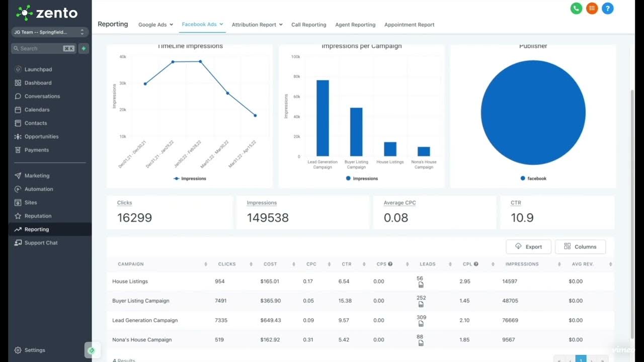Expand the Google Ads dropdown
This screenshot has width=644, height=362.
[x=155, y=25]
